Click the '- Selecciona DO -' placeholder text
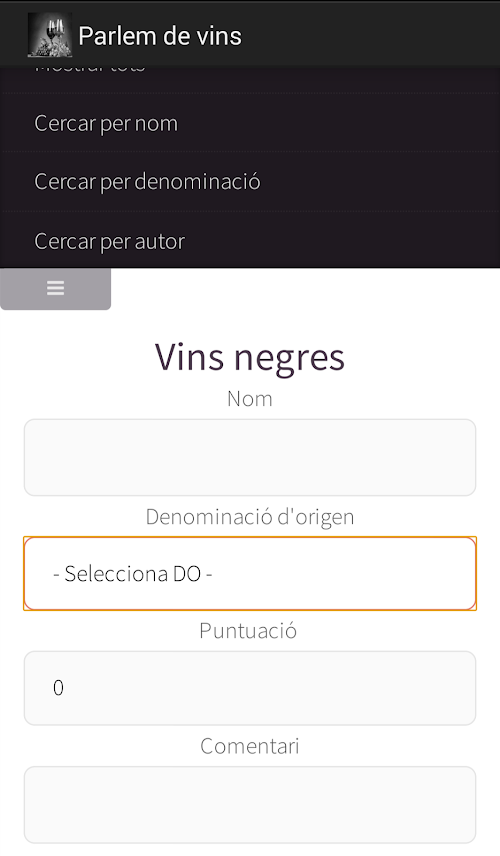Viewport: 500px width, 856px height. [133, 574]
